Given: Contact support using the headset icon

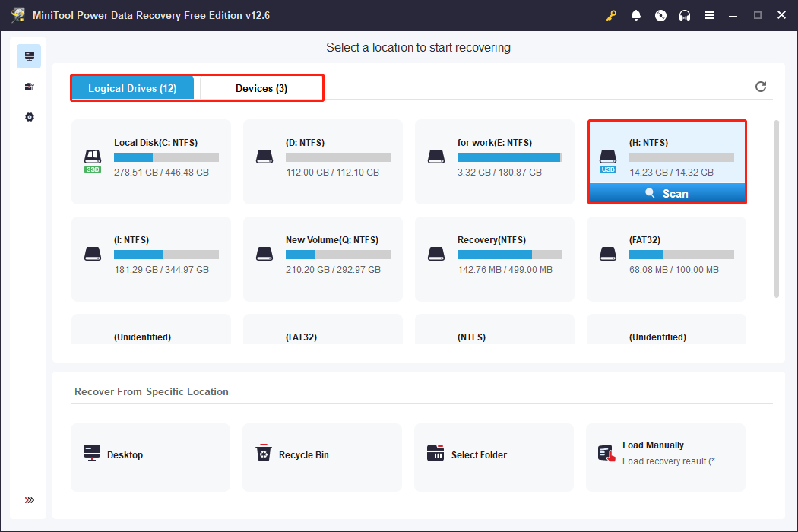Looking at the screenshot, I should [685, 14].
